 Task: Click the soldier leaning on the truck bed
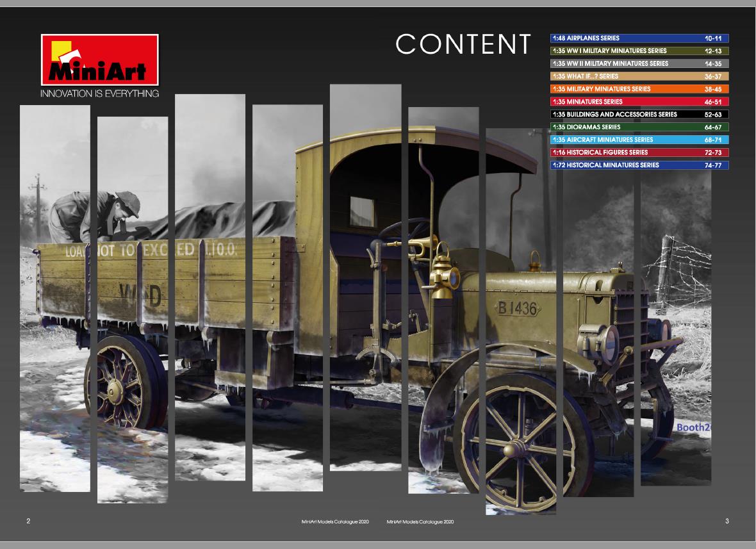click(x=95, y=217)
